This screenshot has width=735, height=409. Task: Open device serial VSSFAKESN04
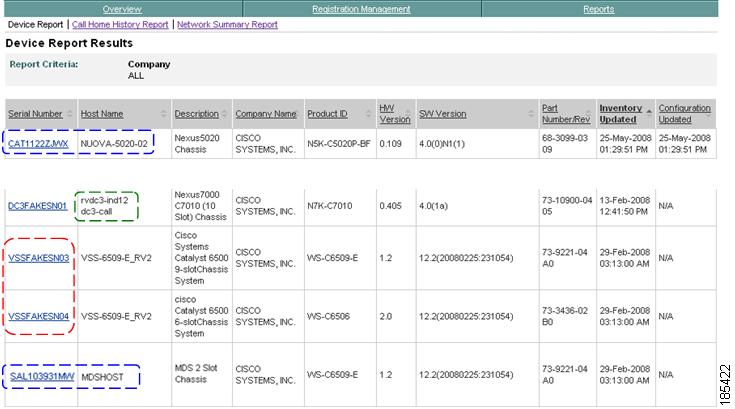coord(38,317)
